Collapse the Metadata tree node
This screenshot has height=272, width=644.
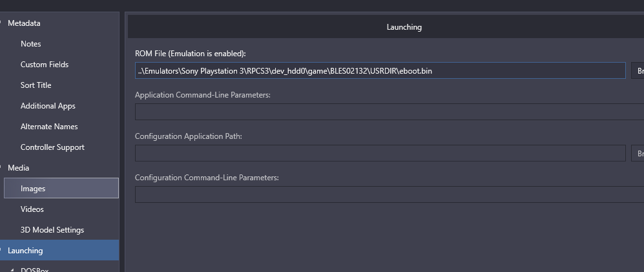(1, 23)
